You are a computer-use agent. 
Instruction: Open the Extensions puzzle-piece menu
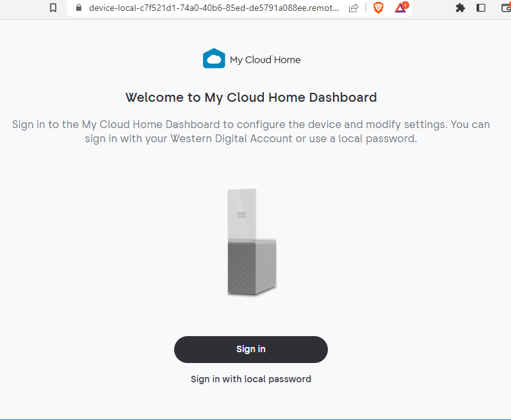pos(460,8)
